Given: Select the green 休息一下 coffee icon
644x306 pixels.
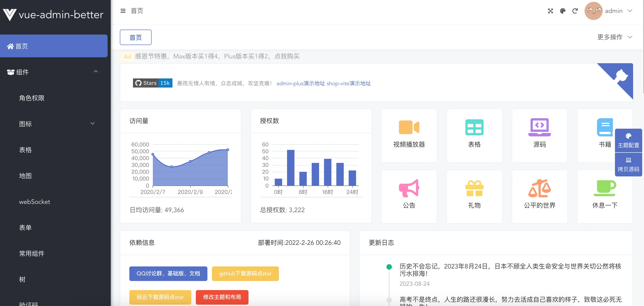Looking at the screenshot, I should point(605,188).
